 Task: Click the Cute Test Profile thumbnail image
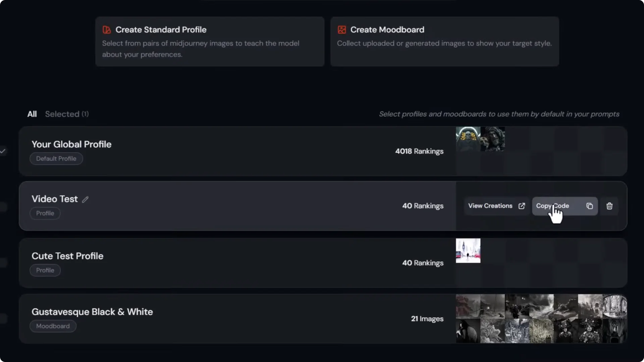click(468, 250)
